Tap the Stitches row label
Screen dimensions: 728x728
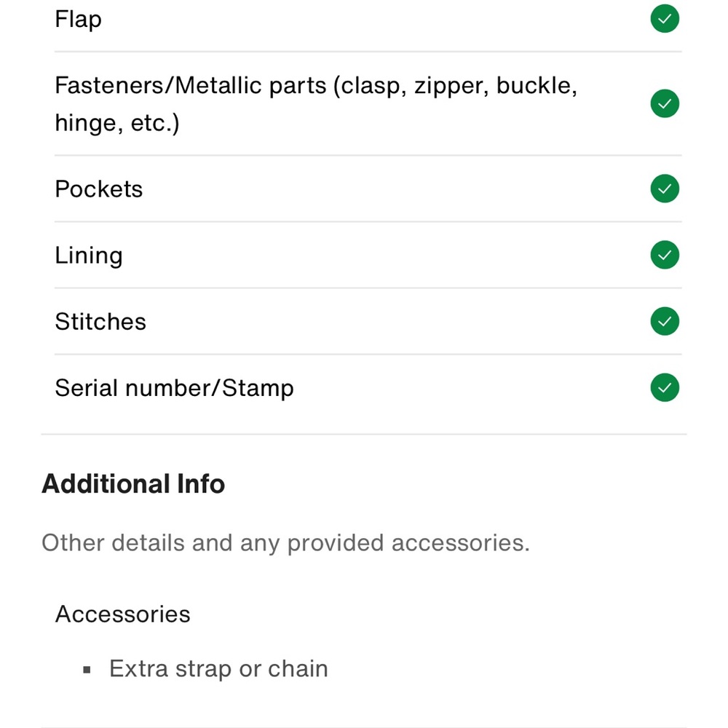(x=100, y=322)
